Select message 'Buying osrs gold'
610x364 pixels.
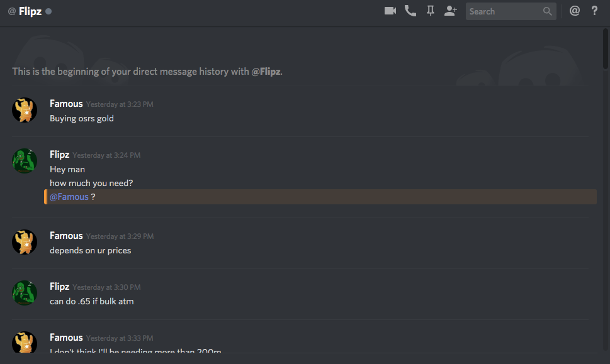coord(82,118)
